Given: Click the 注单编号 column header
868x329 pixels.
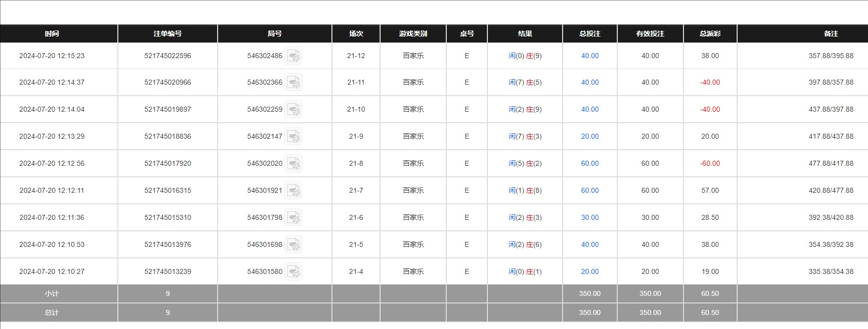Looking at the screenshot, I should pos(167,34).
